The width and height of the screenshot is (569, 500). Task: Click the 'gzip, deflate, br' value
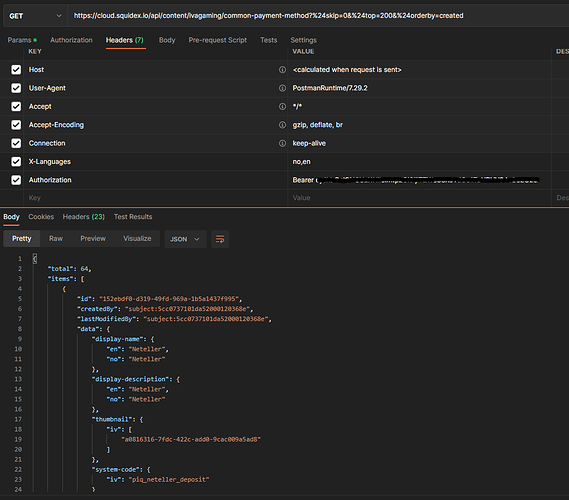pyautogui.click(x=318, y=125)
